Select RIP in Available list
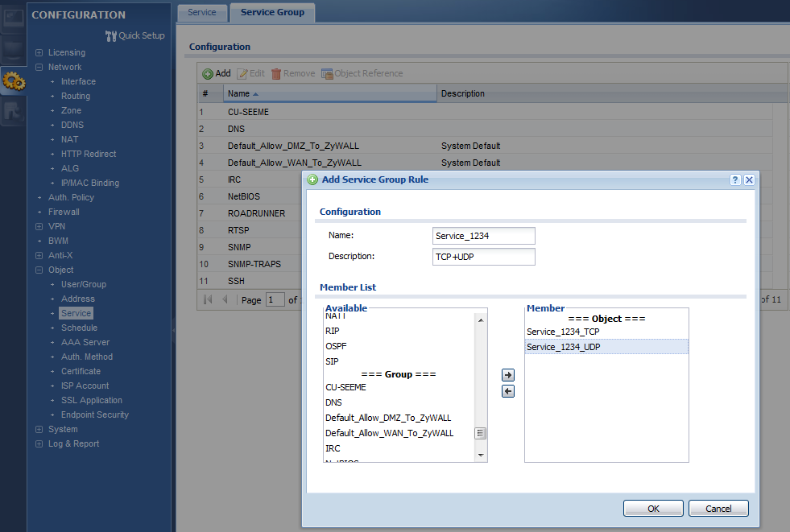 399,331
